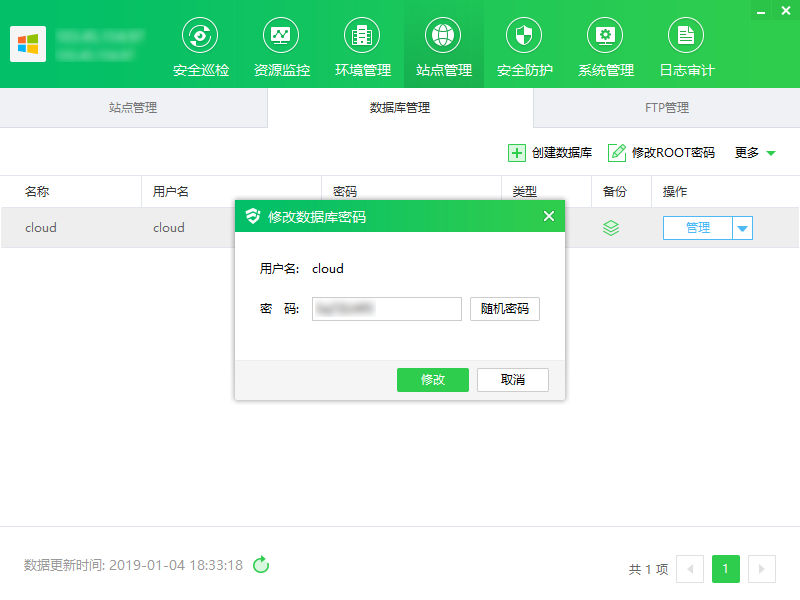Click 创建数据库 text link
This screenshot has width=800, height=600.
tap(562, 153)
